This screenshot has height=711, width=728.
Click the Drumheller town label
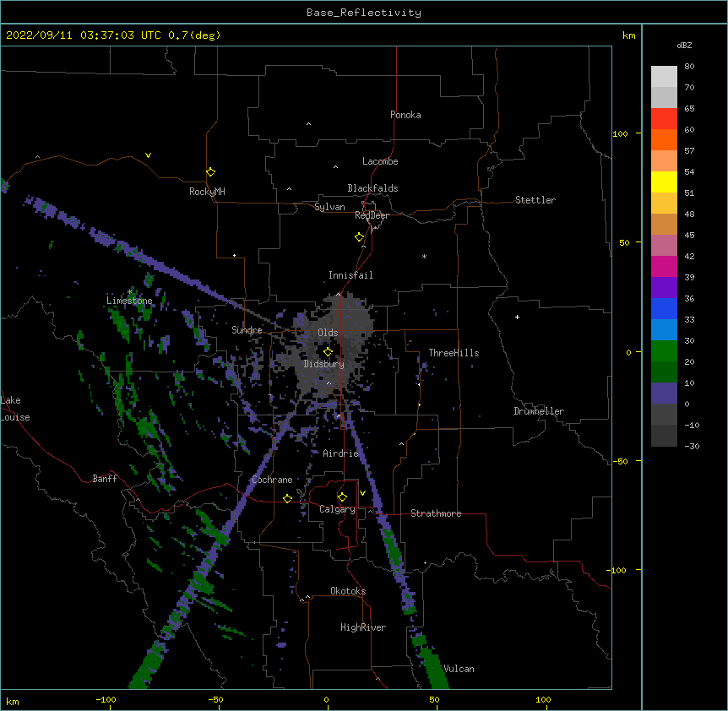pos(539,411)
